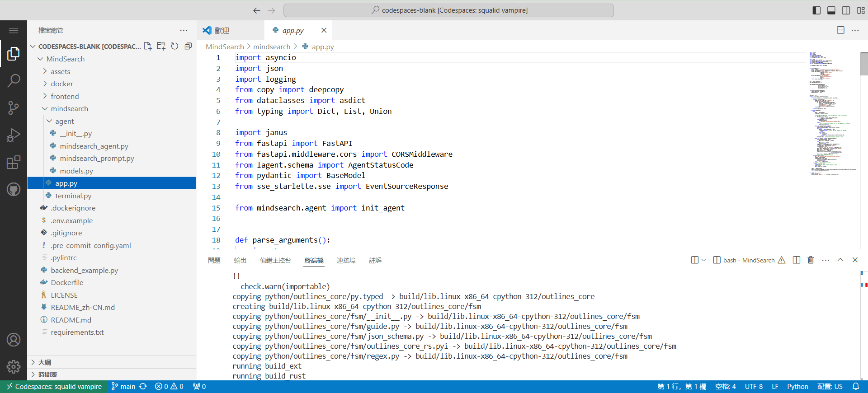Switch to the 輸出 output panel tab
868x393 pixels.
point(240,261)
